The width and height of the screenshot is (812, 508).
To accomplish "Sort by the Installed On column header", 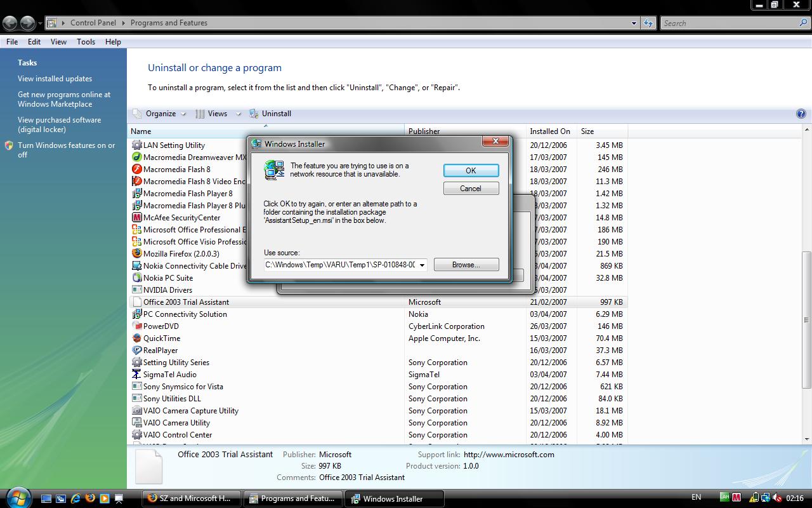I will pos(551,131).
